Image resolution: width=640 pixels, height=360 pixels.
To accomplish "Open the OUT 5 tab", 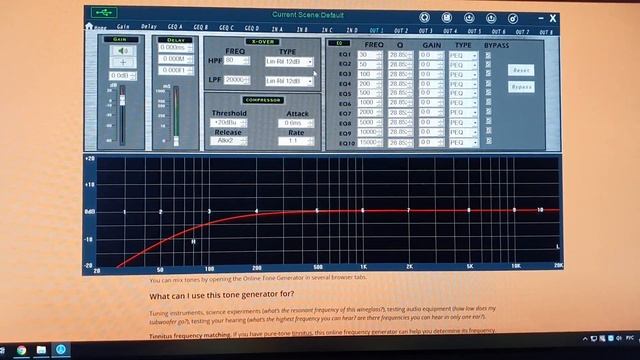I will tap(474, 31).
